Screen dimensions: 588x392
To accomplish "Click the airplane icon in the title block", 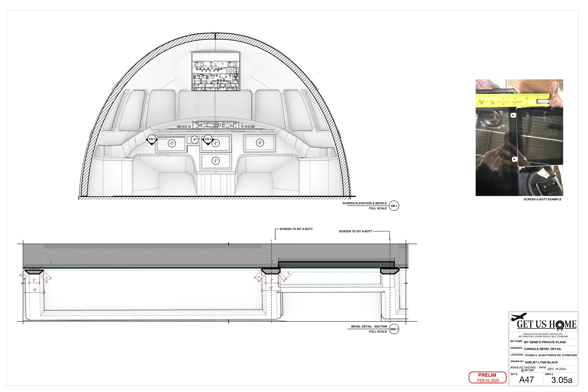I will tap(519, 317).
